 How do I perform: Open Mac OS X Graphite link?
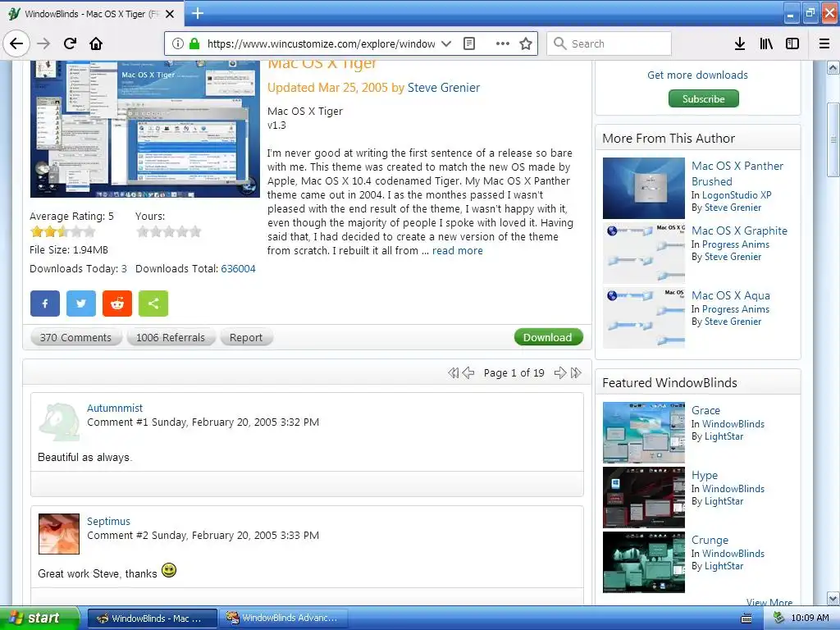click(x=739, y=231)
